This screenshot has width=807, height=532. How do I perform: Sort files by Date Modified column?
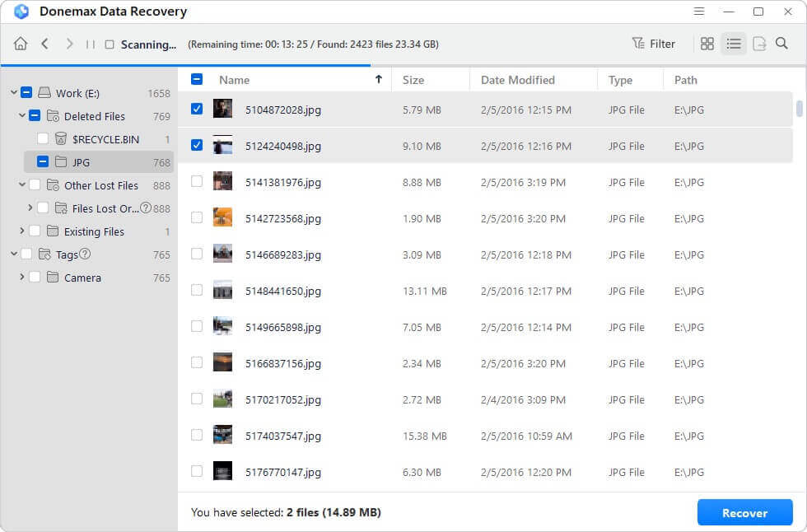click(518, 80)
